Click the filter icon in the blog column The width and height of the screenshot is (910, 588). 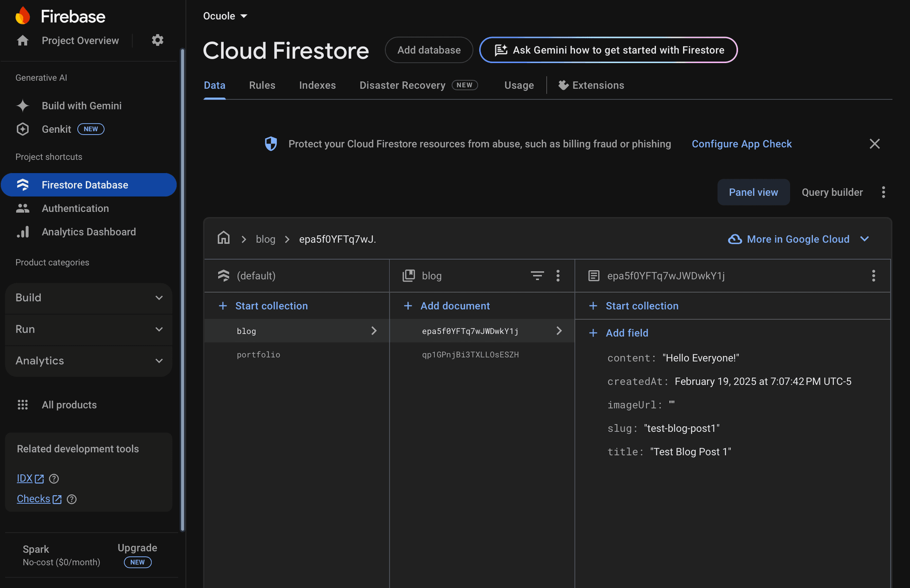point(537,275)
